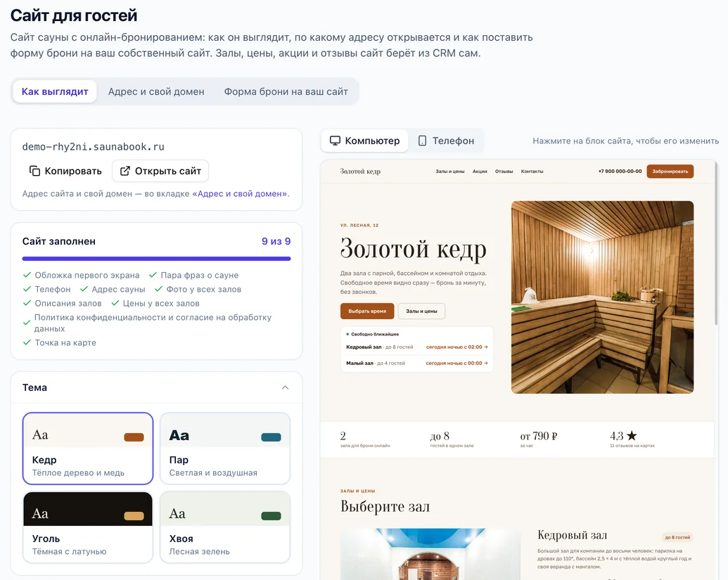
Task: Click the monitor icon on Компьютер tab
Action: pos(335,141)
